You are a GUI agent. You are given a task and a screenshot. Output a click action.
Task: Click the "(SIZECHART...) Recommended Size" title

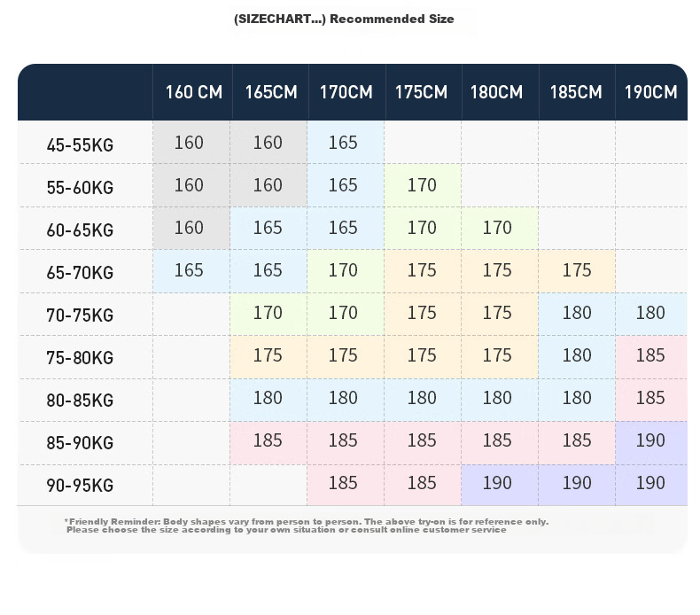(x=344, y=19)
